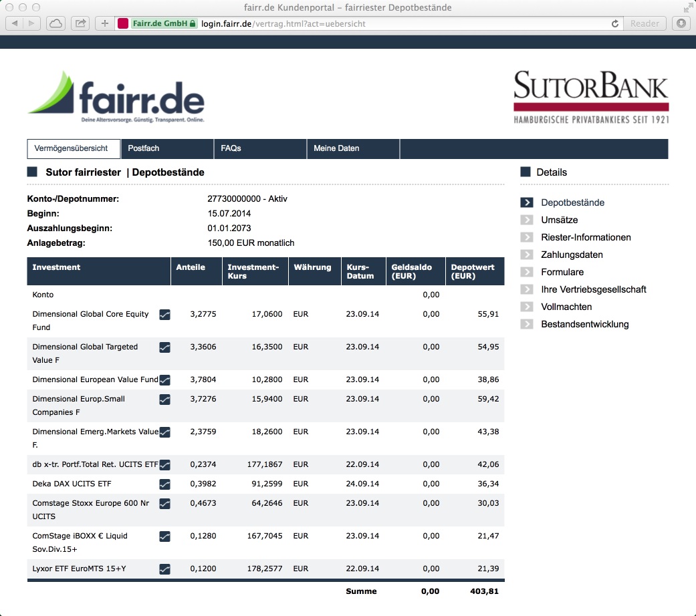Image resolution: width=696 pixels, height=616 pixels.
Task: Open chart icon for Dimensional Global Core Equity Fund
Action: click(164, 315)
